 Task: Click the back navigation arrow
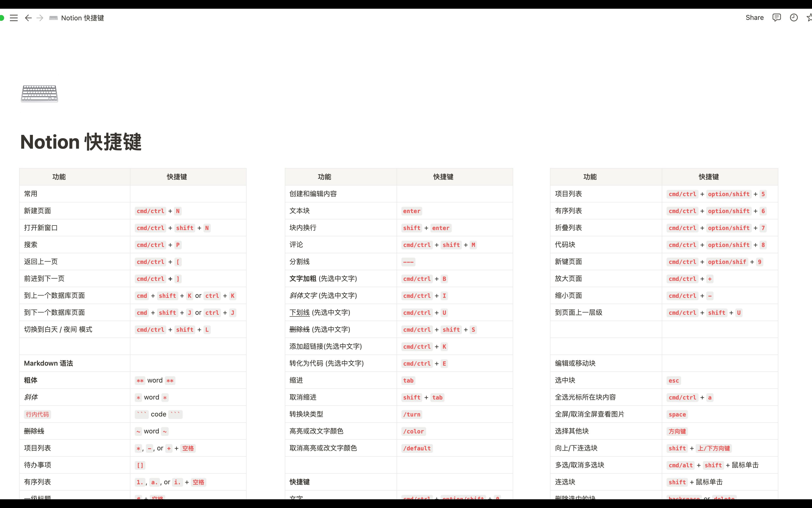point(28,18)
